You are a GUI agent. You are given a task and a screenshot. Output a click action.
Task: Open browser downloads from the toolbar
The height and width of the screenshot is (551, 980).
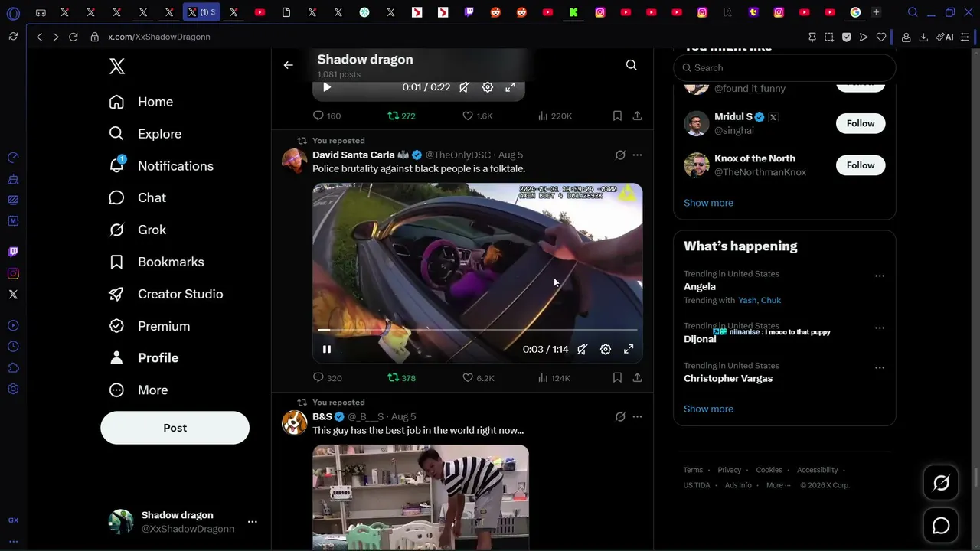(923, 37)
